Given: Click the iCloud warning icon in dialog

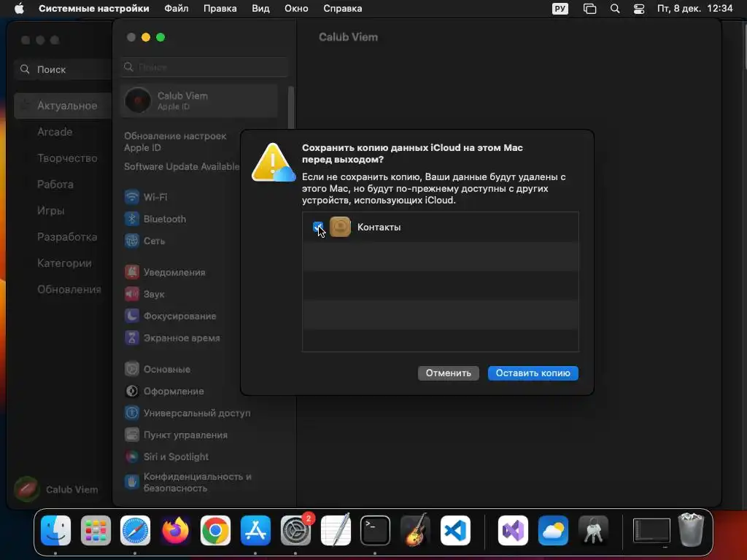Looking at the screenshot, I should 273,163.
